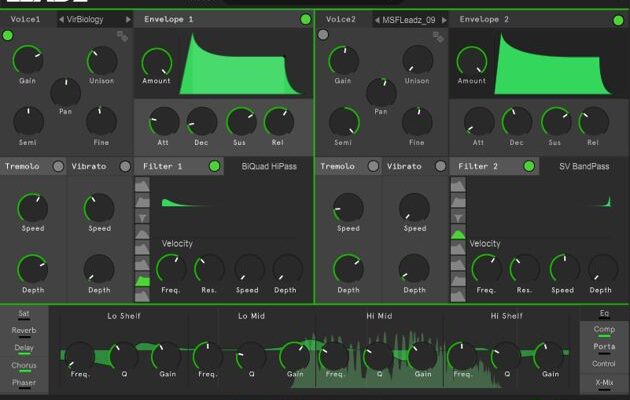Switch to the Reverb effect tab
The image size is (630, 400).
click(23, 330)
